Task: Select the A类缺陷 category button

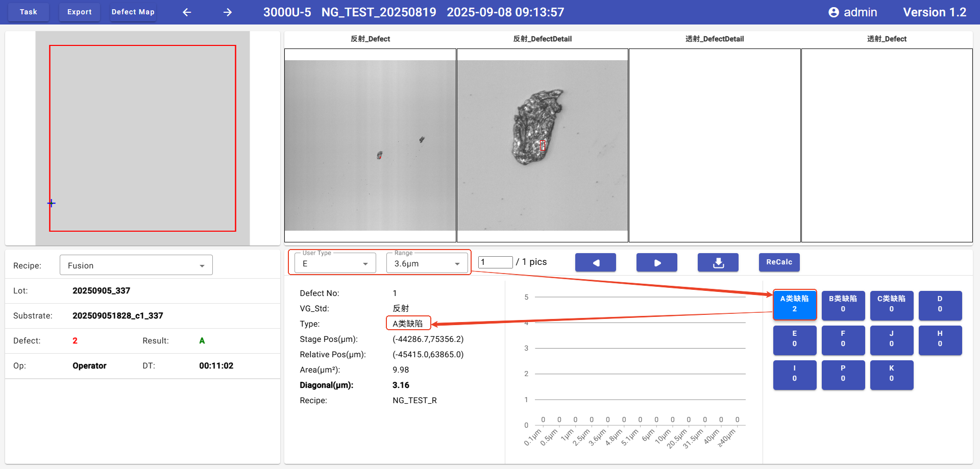Action: click(x=794, y=304)
